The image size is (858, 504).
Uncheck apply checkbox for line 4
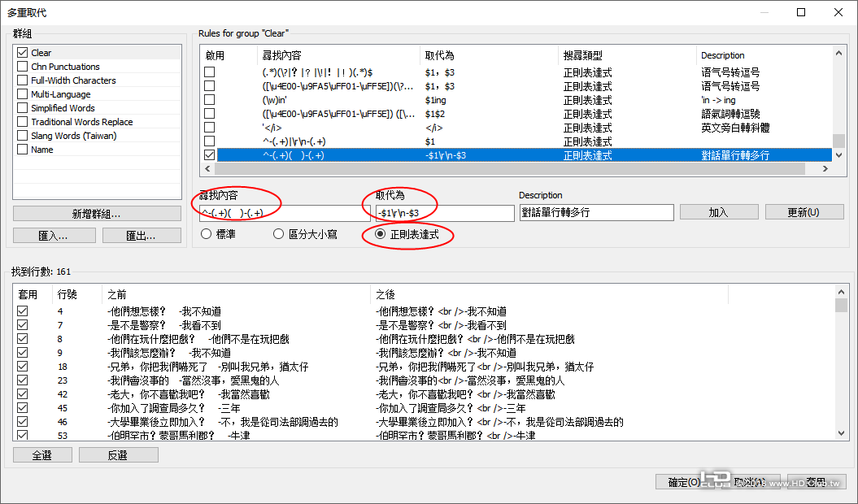click(23, 311)
